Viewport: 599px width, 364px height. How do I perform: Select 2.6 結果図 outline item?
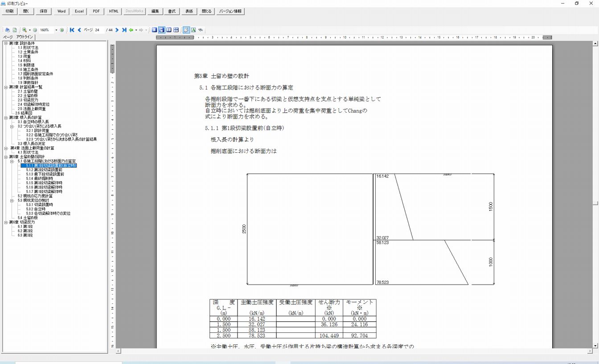[24, 113]
